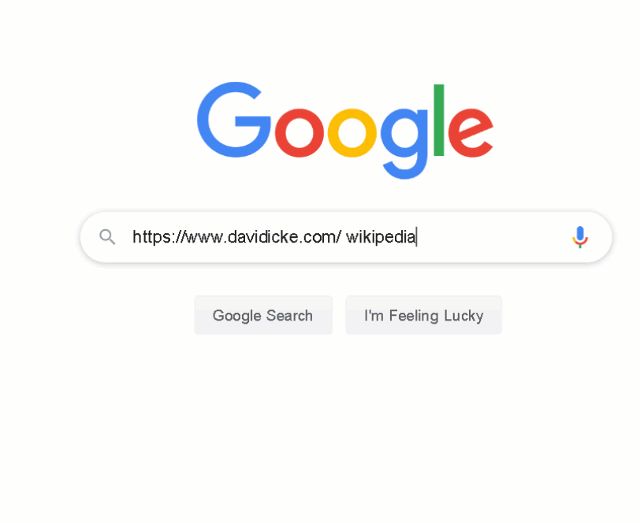Click the word wikipedia in the search box
The height and width of the screenshot is (523, 640).
[x=380, y=237]
